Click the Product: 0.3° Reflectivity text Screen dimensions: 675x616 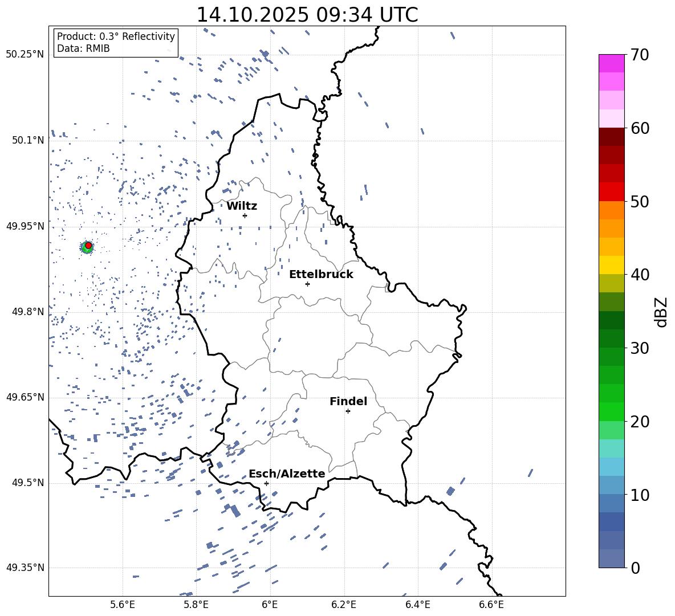coord(116,36)
